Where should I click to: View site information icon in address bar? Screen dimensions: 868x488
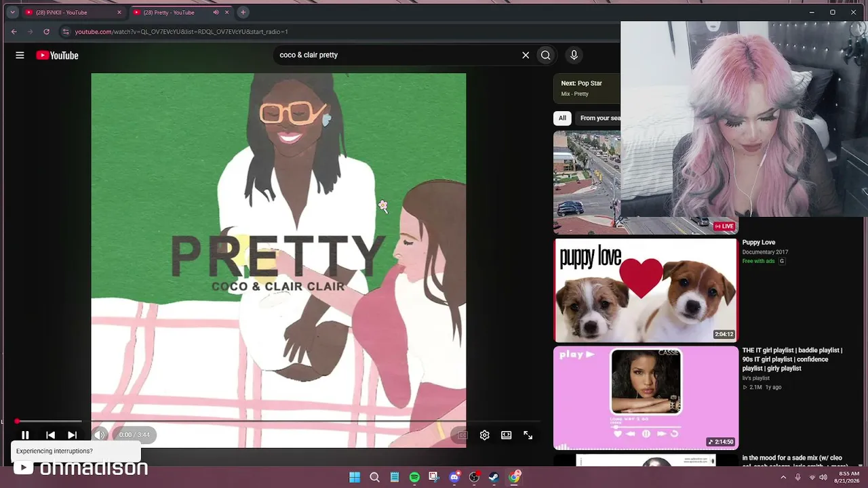tap(65, 32)
